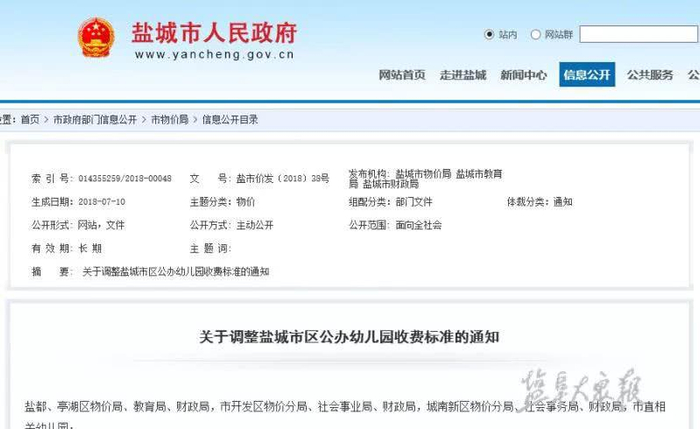Click the 市政府部门信息公开 breadcrumb link
The image size is (700, 429).
click(95, 120)
